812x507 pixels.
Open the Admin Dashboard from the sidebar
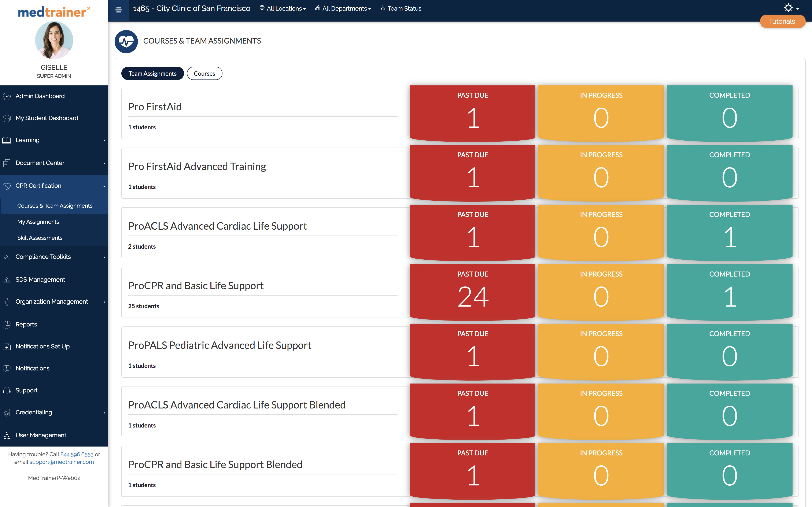(40, 96)
